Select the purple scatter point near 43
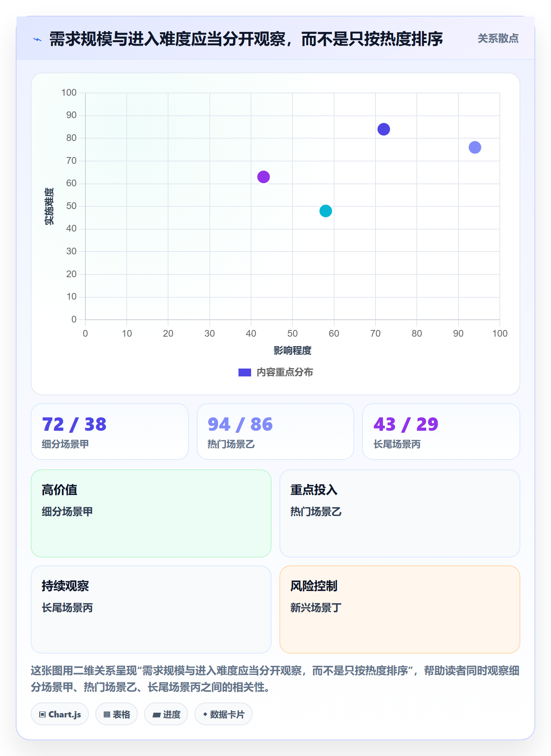 point(263,177)
